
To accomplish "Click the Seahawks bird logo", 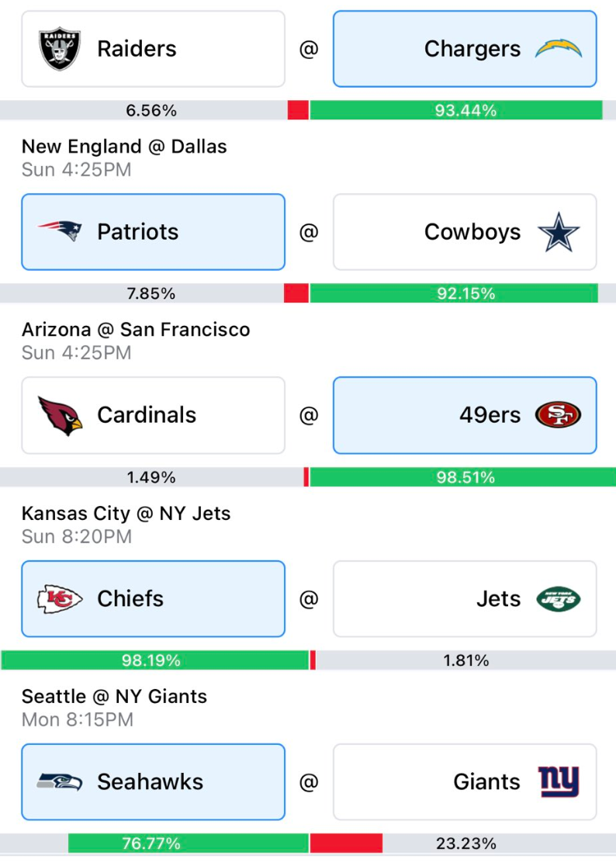I will 60,781.
